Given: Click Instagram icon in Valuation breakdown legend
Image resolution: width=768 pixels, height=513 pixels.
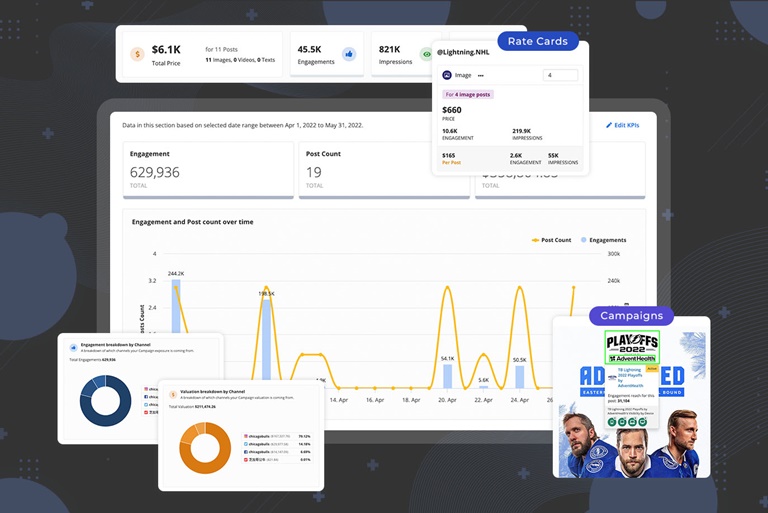Looking at the screenshot, I should point(246,436).
